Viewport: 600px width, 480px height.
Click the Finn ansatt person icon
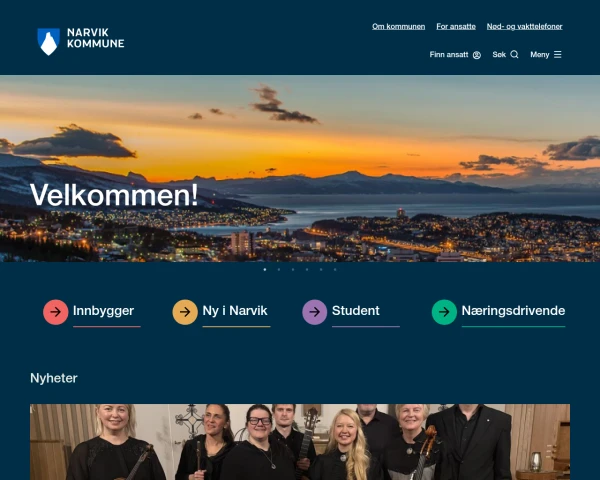click(476, 55)
